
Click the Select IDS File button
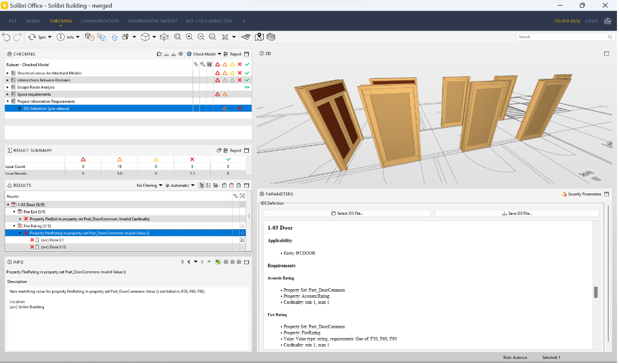(347, 213)
